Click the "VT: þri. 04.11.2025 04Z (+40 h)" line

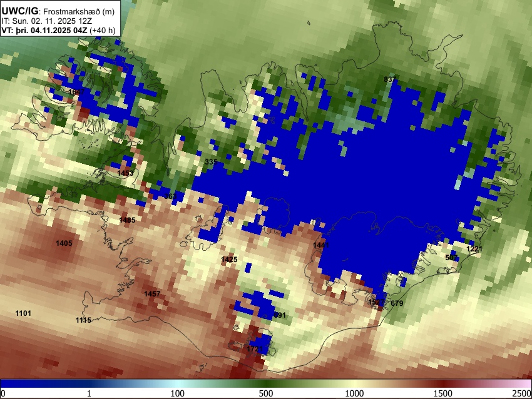coord(58,30)
